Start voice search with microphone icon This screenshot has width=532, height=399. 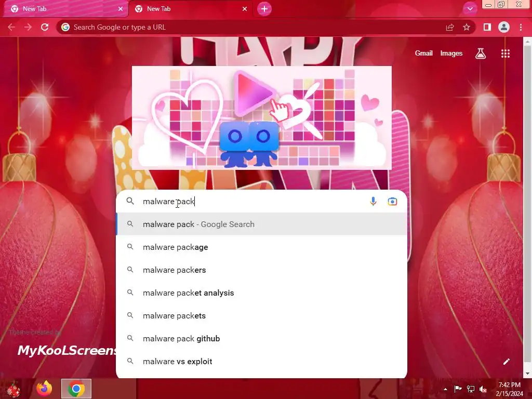[x=373, y=201]
